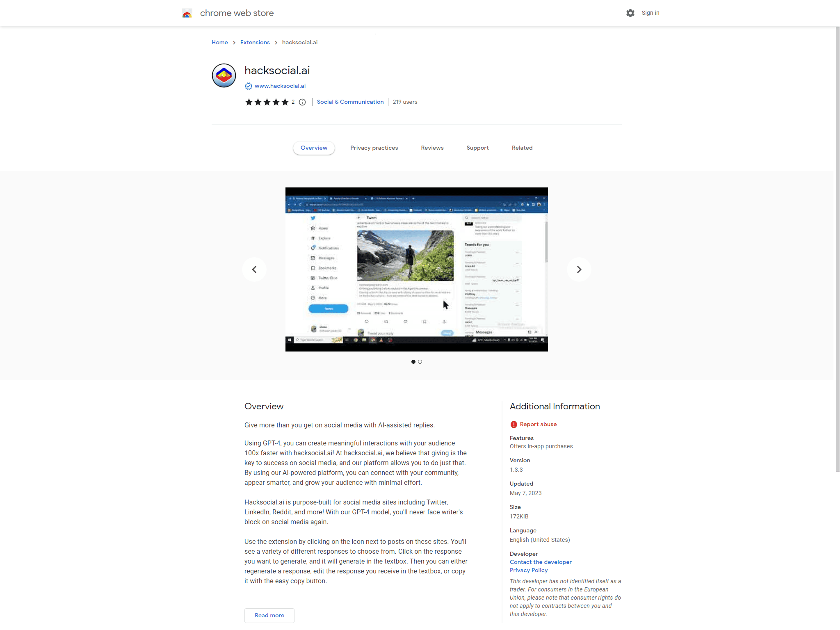Viewport: 840px width, 630px height.
Task: Click the '219 users' text
Action: tap(405, 102)
